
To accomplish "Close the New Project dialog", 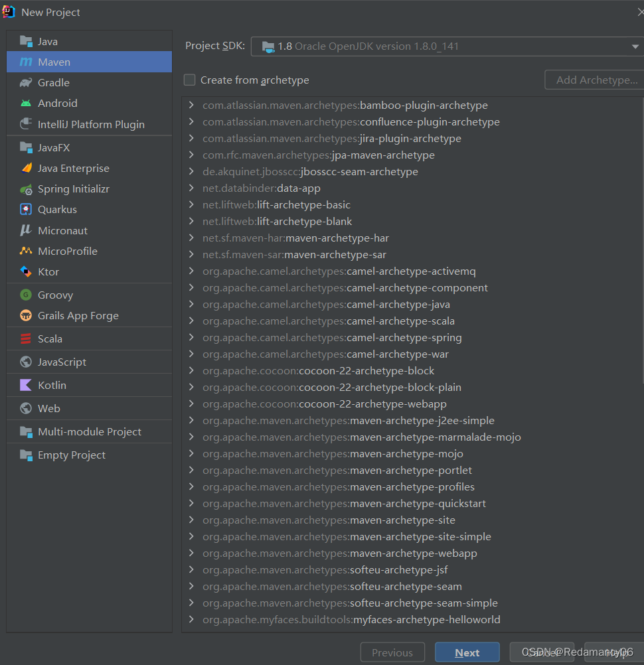I will tap(640, 13).
